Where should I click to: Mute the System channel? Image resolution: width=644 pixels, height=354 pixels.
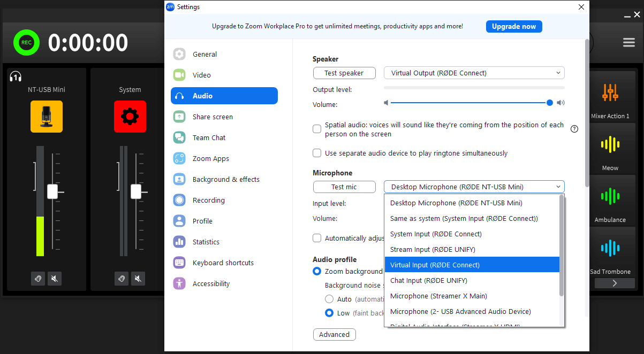click(x=138, y=278)
